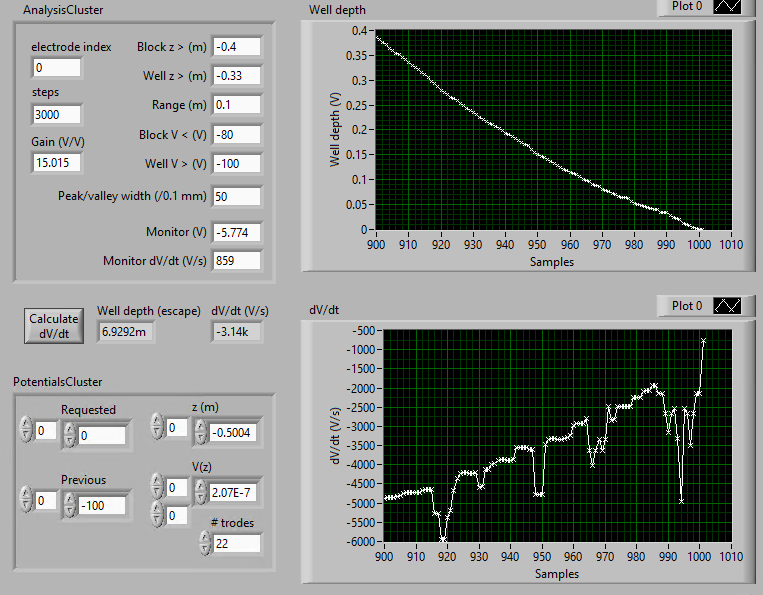The image size is (763, 595).
Task: Focus the Block z > (m) field
Action: [236, 47]
